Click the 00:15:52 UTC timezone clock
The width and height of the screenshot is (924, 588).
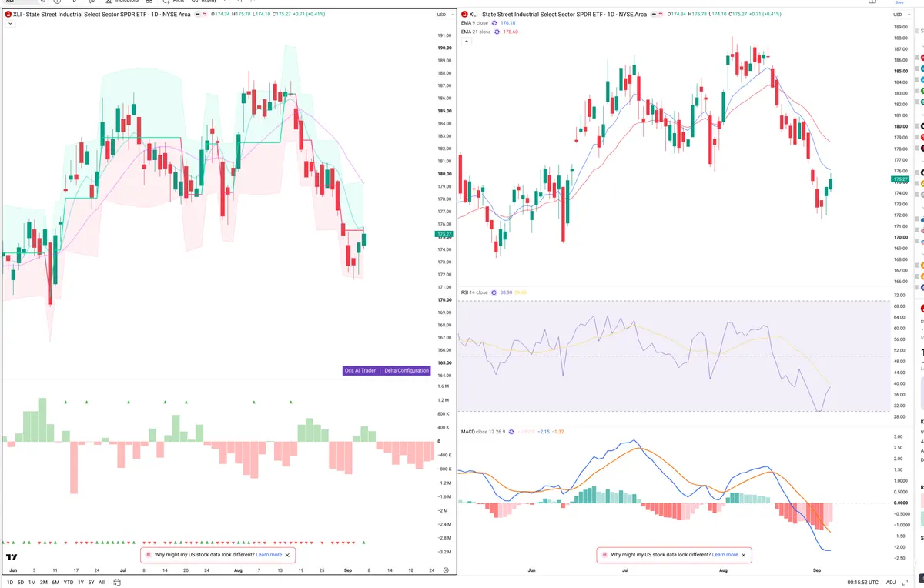(x=863, y=583)
